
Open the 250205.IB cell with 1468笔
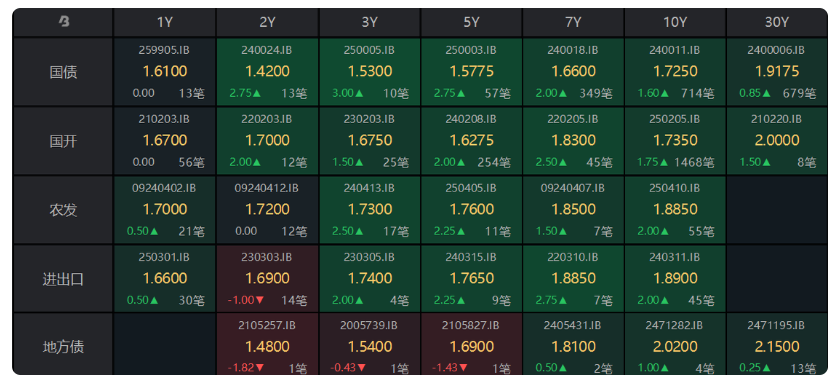(x=675, y=141)
